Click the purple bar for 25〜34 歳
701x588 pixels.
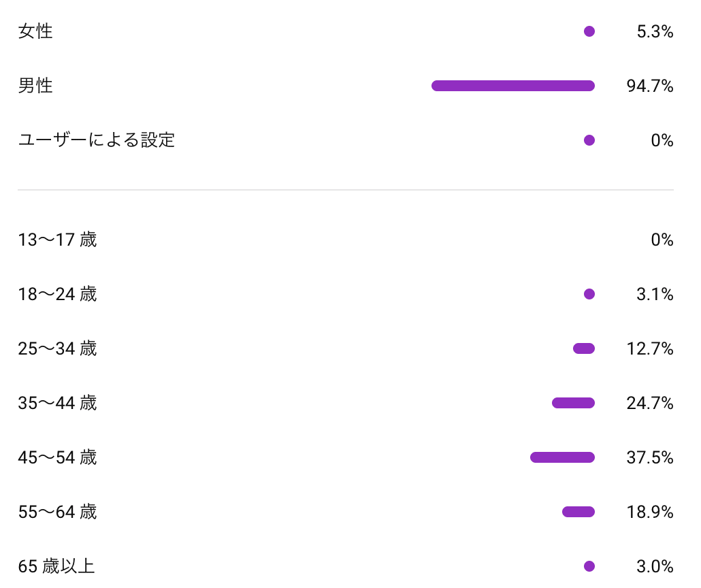click(x=584, y=348)
